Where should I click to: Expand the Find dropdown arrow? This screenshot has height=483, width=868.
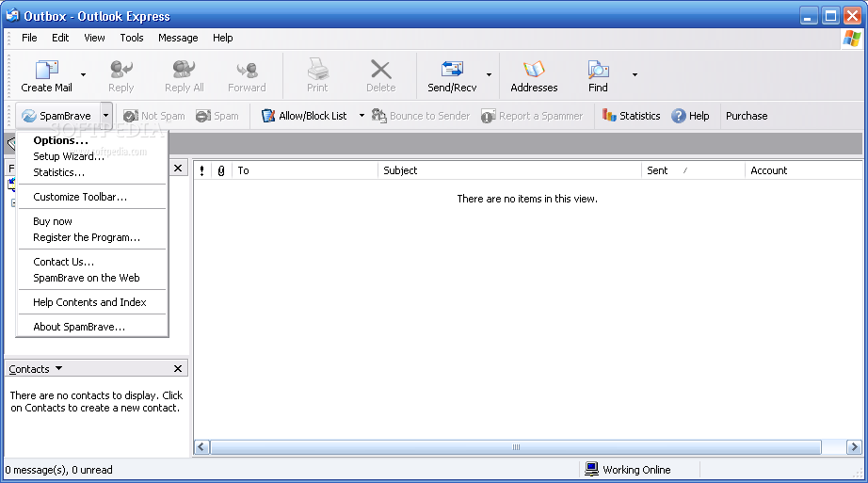tap(635, 74)
